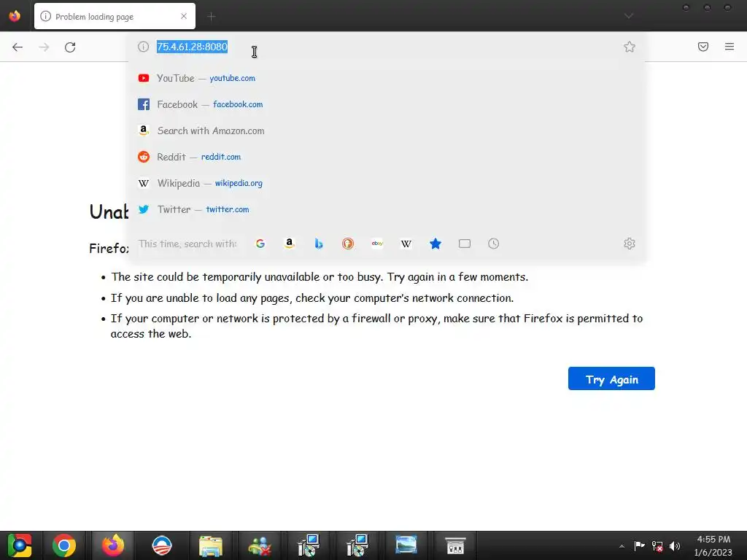Open the Start menu on the taskbar
Screen dimensions: 747x560
pos(20,545)
